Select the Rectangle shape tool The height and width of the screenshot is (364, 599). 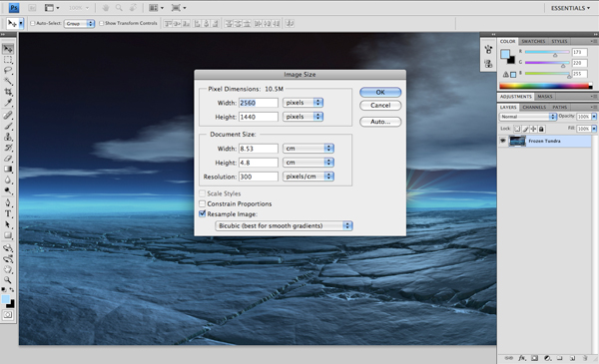point(8,235)
